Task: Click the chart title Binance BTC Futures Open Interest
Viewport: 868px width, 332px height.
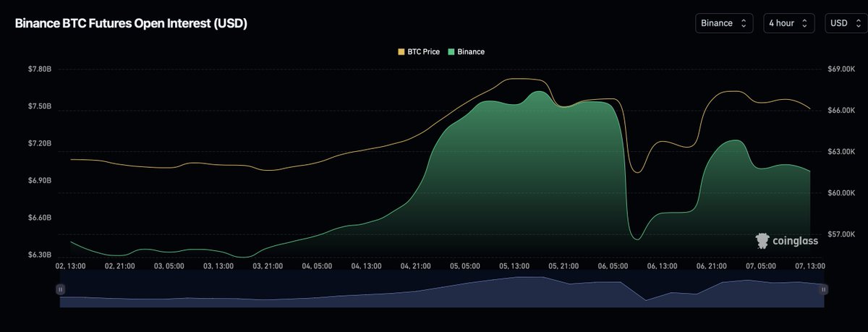Action: point(131,23)
